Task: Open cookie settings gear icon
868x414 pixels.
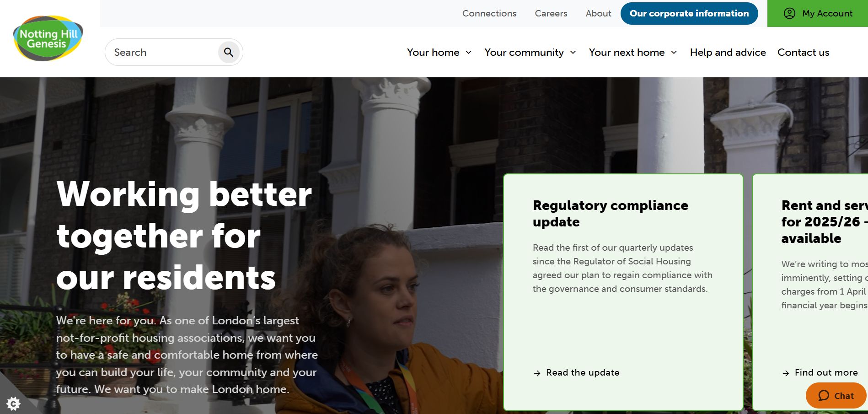Action: (13, 403)
